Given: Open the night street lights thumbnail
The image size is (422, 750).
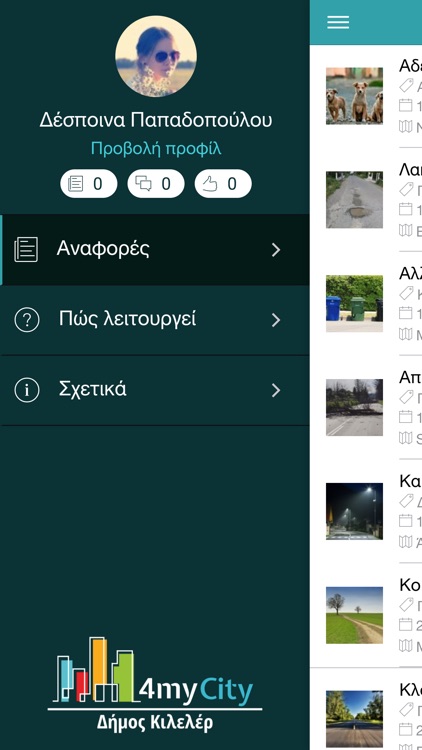Looking at the screenshot, I should click(355, 511).
